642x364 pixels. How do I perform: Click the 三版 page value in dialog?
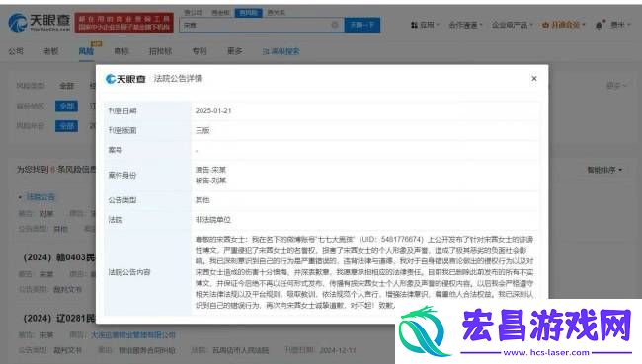[x=202, y=130]
